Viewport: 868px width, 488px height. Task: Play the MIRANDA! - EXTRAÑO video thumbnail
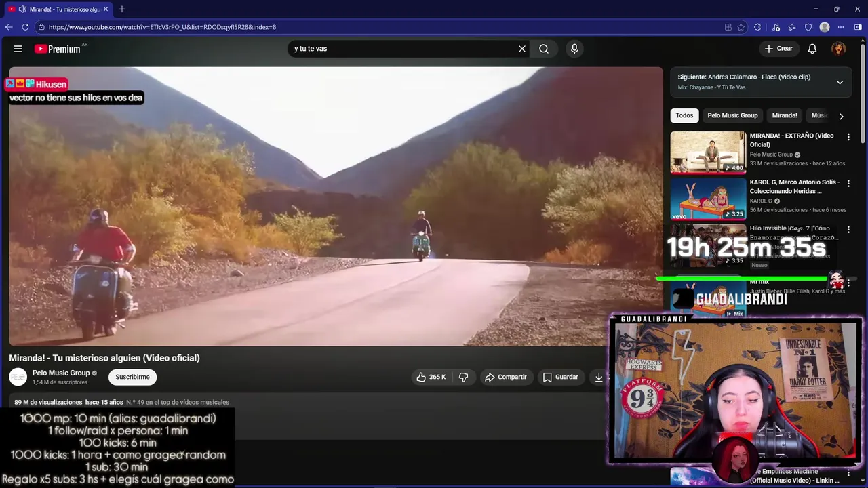pos(708,152)
